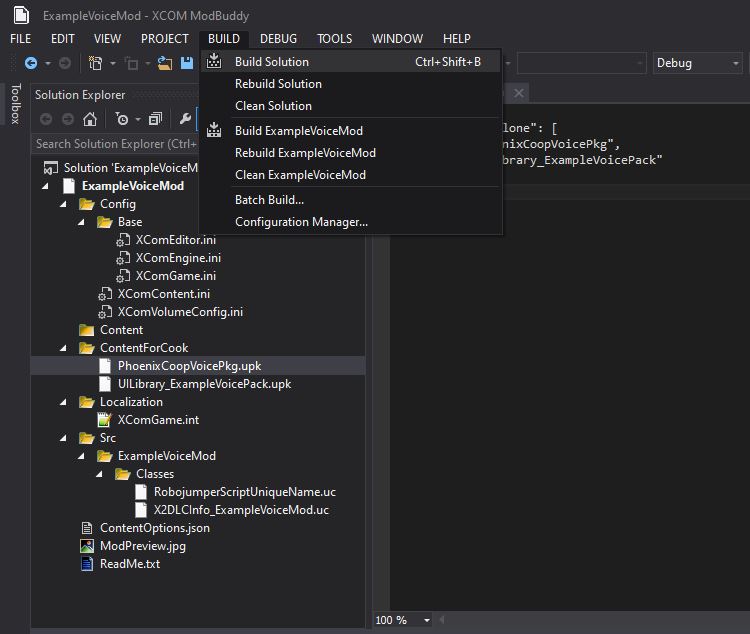Choose Rebuild ExampleVoiceMod
This screenshot has width=750, height=634.
[350, 153]
